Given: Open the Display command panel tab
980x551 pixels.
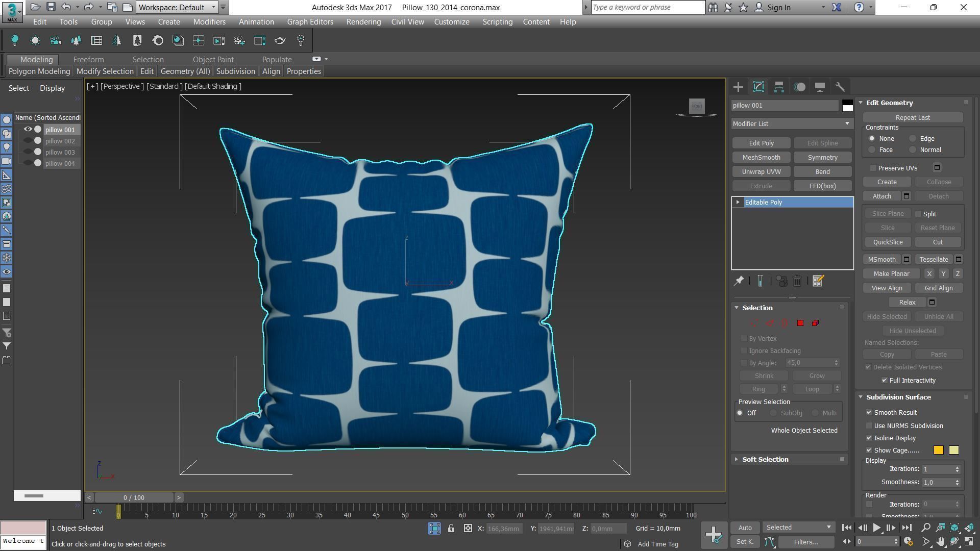Looking at the screenshot, I should click(820, 87).
